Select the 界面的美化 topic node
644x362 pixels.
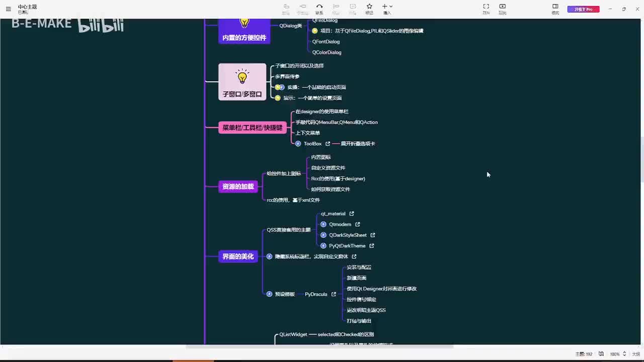tap(238, 256)
